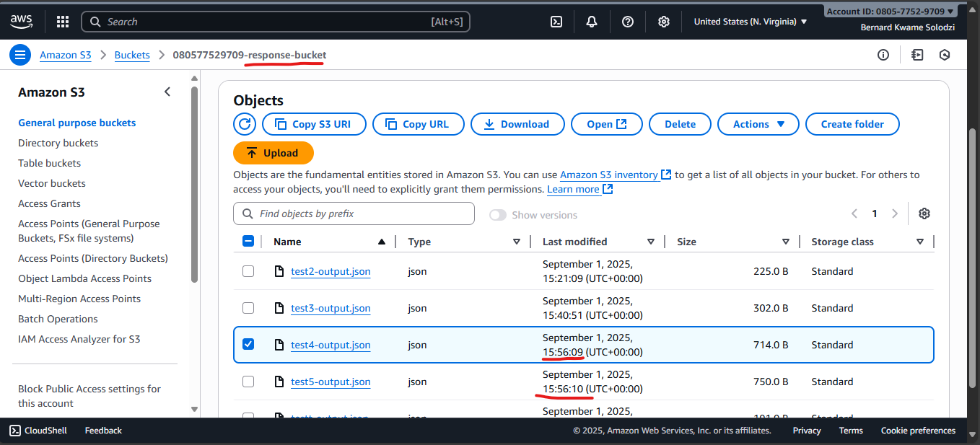Viewport: 980px width, 445px height.
Task: Click the orange Upload button
Action: pyautogui.click(x=274, y=153)
